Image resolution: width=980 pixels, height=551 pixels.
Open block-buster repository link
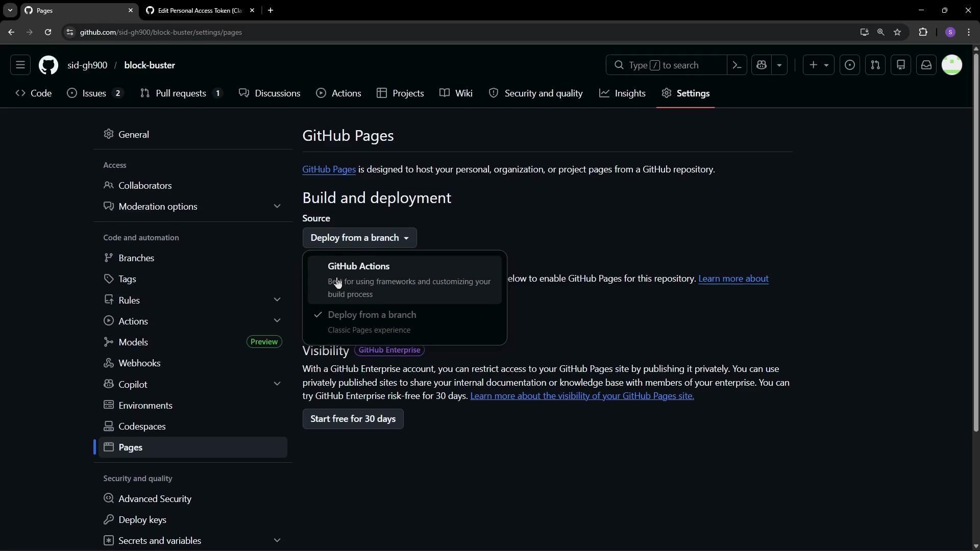pyautogui.click(x=150, y=65)
